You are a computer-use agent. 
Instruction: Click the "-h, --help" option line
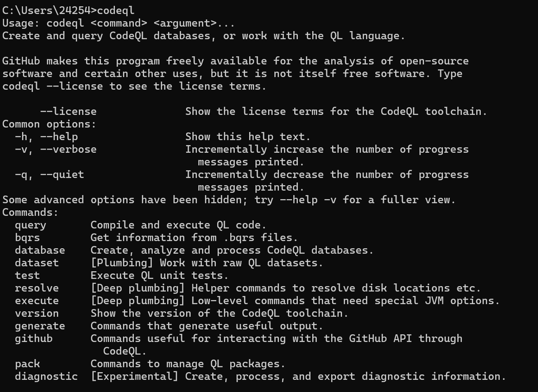click(x=46, y=137)
